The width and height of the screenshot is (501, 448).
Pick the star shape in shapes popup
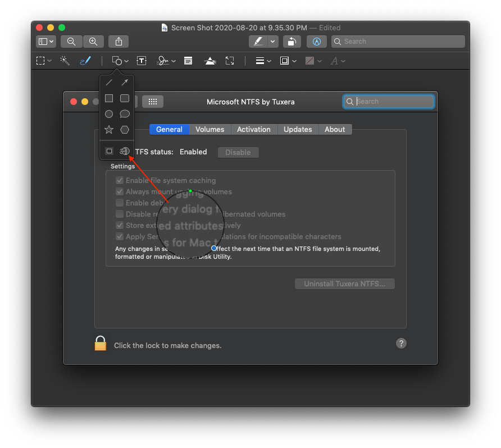coord(109,130)
